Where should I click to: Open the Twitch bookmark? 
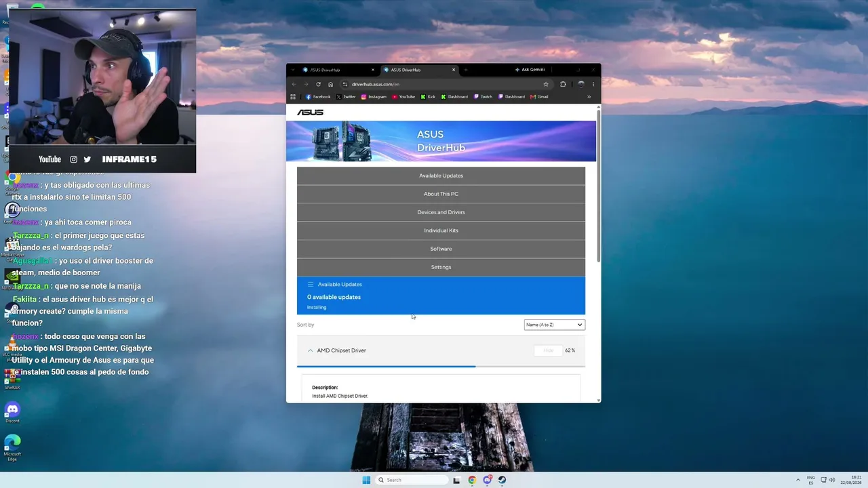484,97
